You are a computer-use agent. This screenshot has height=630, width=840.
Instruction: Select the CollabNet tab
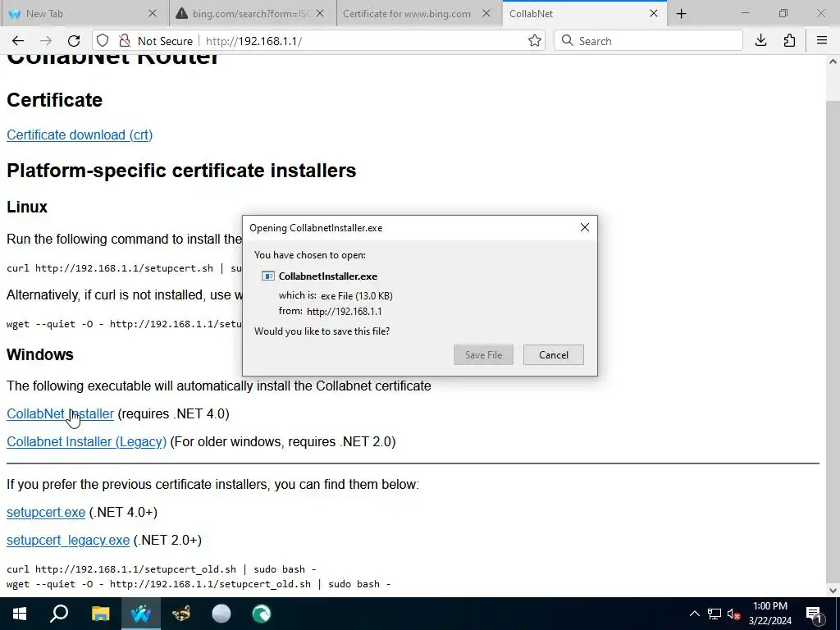tap(584, 14)
